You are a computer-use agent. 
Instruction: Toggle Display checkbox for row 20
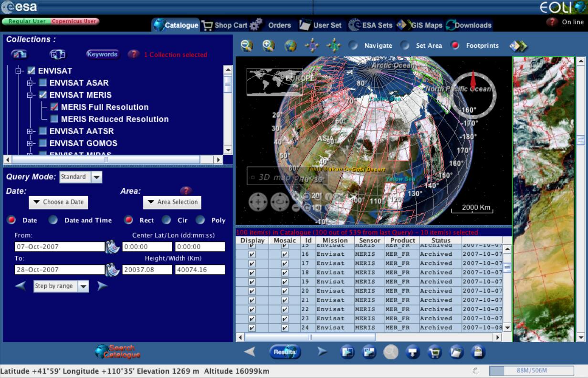pyautogui.click(x=252, y=291)
